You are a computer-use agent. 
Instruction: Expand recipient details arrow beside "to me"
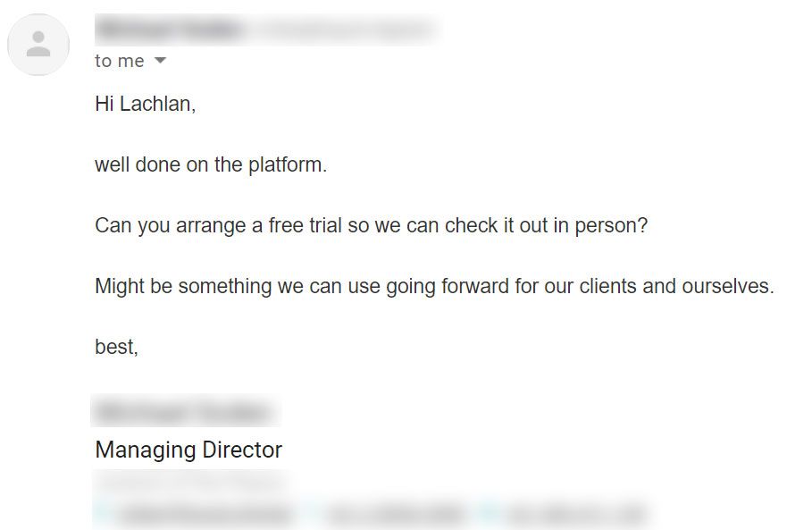[x=160, y=61]
